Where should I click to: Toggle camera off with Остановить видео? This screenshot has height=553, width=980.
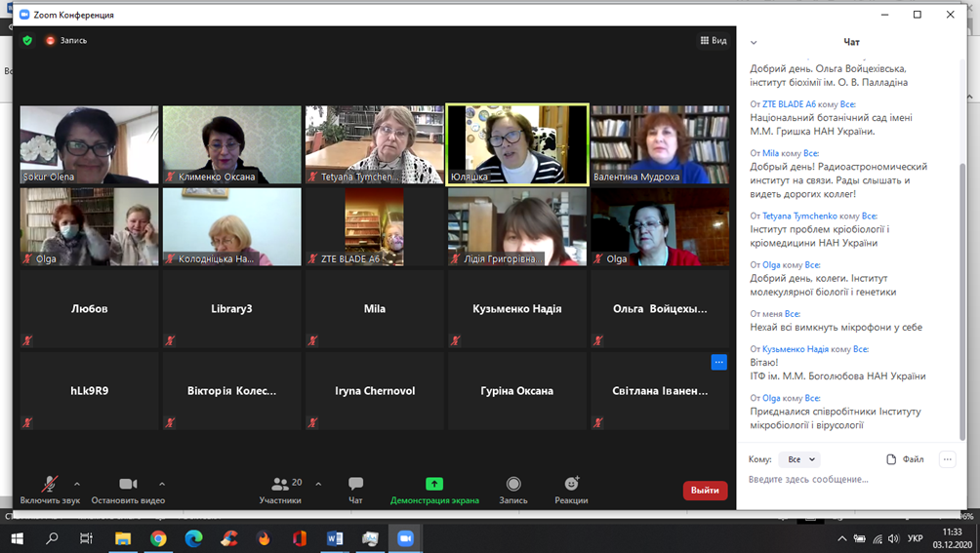pos(128,484)
